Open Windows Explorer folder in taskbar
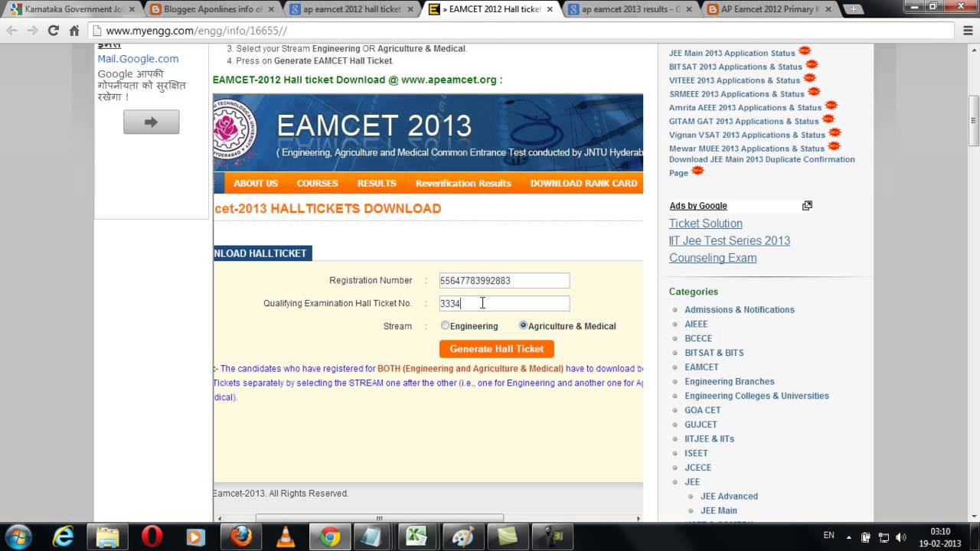This screenshot has height=551, width=980. coord(107,536)
